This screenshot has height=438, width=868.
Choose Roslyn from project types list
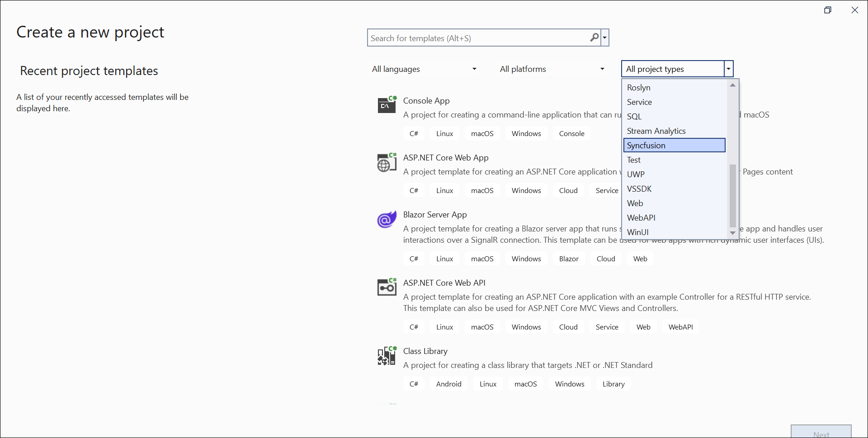(674, 88)
